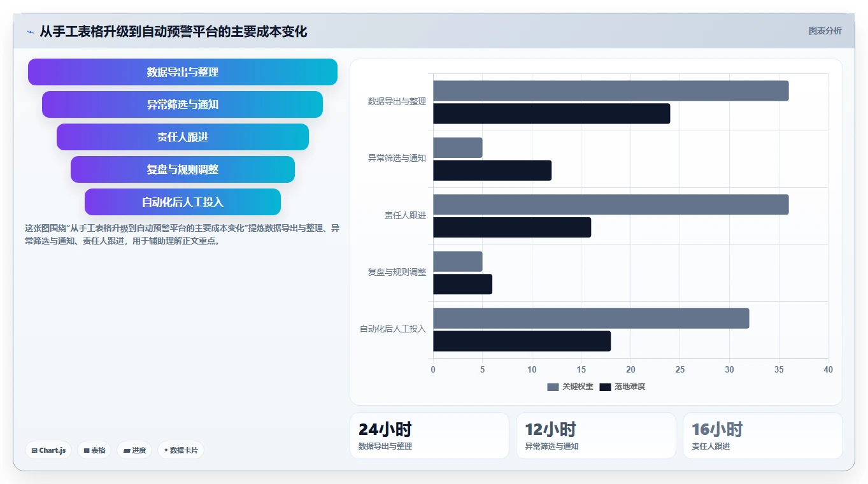Click the x-axis tick value 40

click(x=828, y=370)
